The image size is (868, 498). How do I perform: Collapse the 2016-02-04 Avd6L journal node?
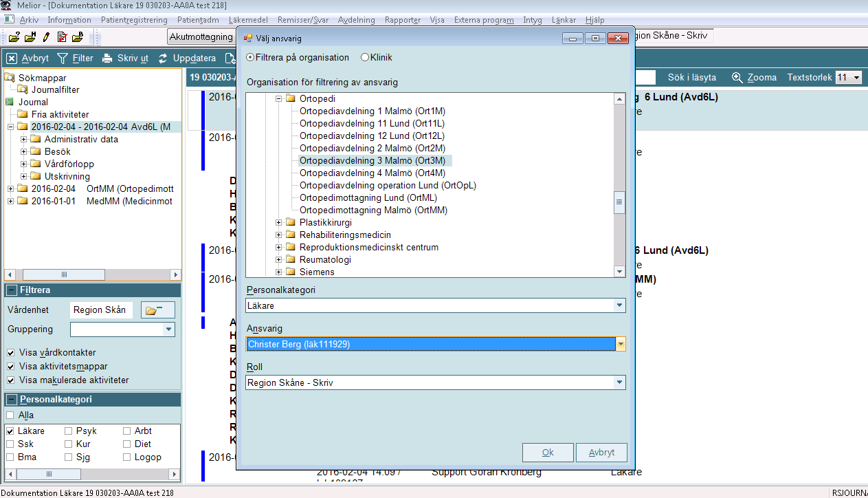11,127
